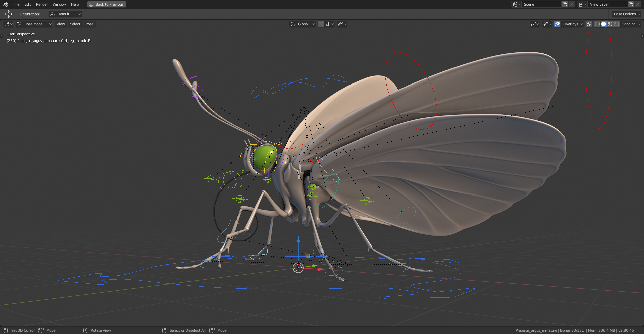The width and height of the screenshot is (644, 334).
Task: Toggle X-ray view mode
Action: [x=589, y=24]
